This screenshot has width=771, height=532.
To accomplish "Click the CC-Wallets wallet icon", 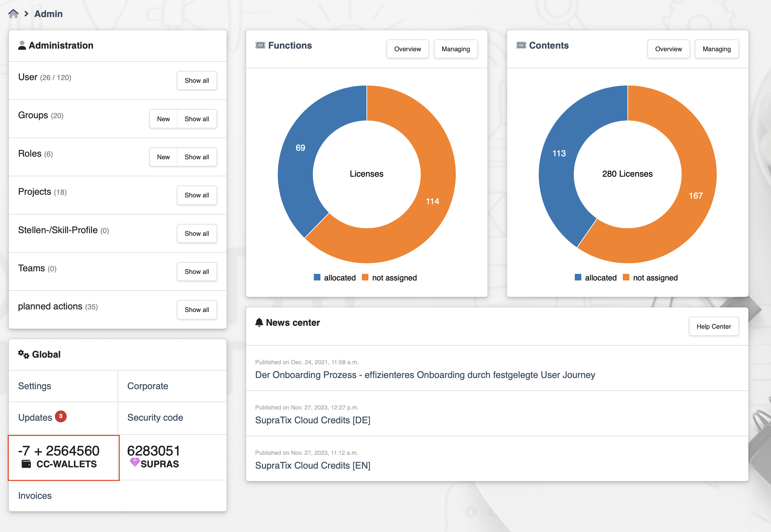I will coord(26,464).
